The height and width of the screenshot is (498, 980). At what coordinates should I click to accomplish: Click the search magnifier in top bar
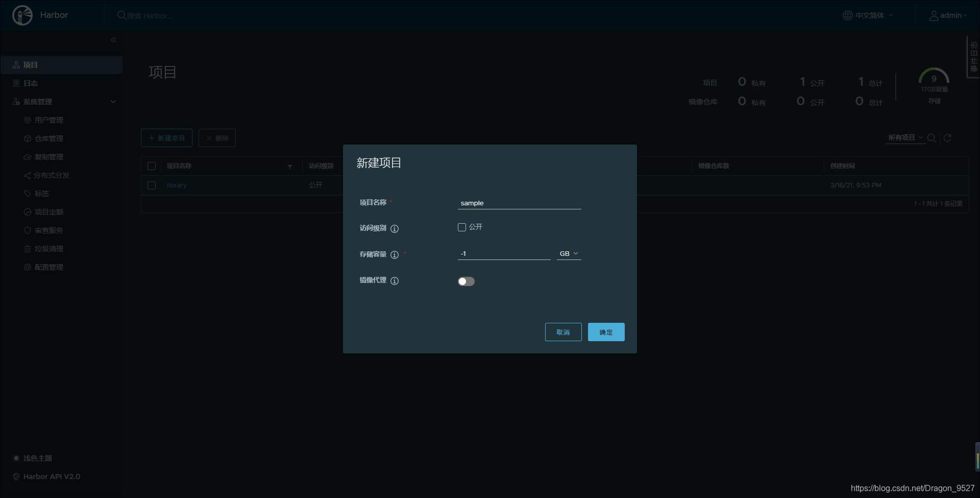coord(121,15)
